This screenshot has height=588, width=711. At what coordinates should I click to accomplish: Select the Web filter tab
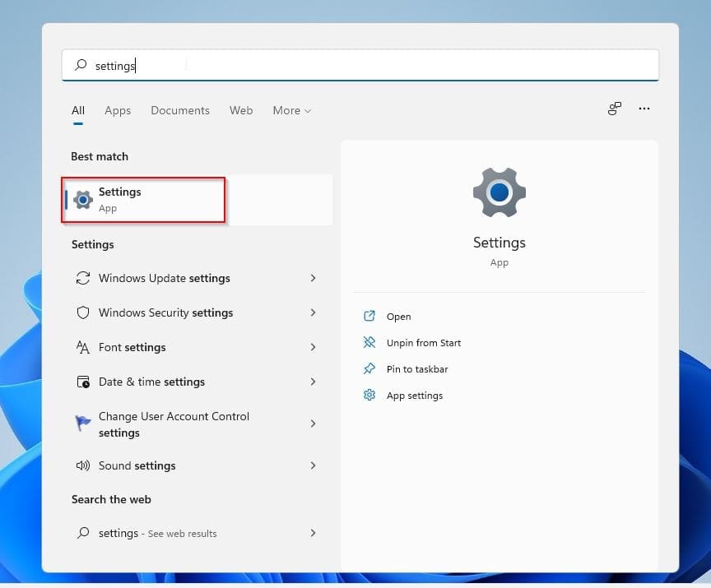tap(241, 110)
